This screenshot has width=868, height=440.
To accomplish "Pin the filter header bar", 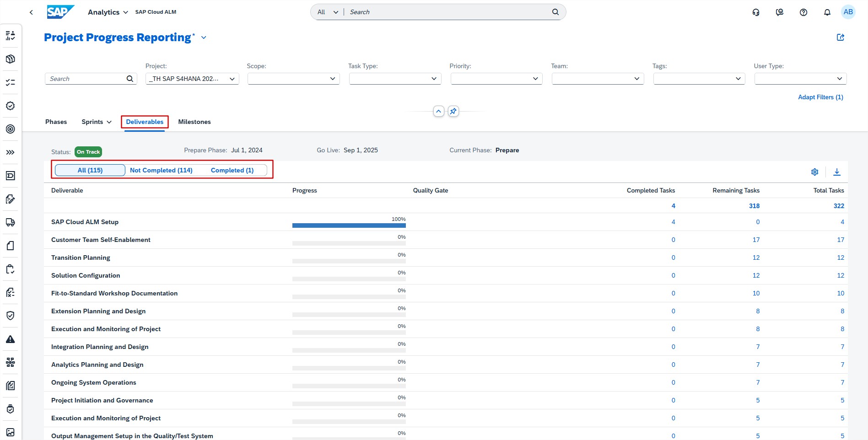I will [453, 111].
